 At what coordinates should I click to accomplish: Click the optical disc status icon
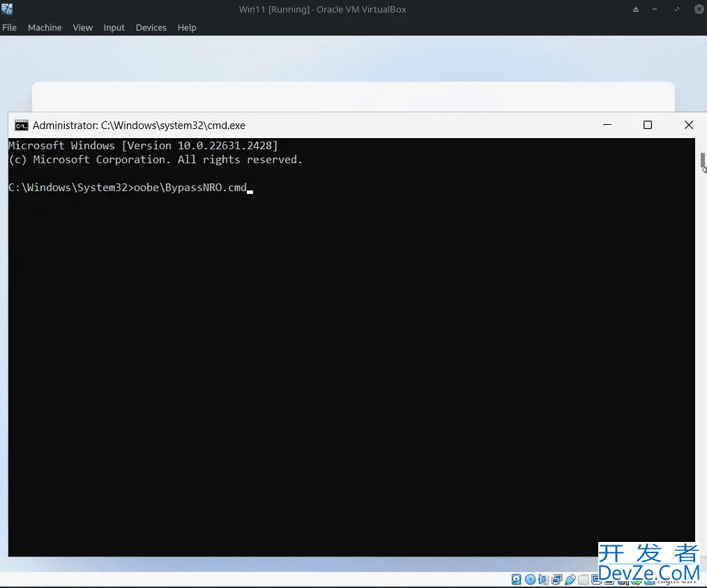pyautogui.click(x=530, y=580)
